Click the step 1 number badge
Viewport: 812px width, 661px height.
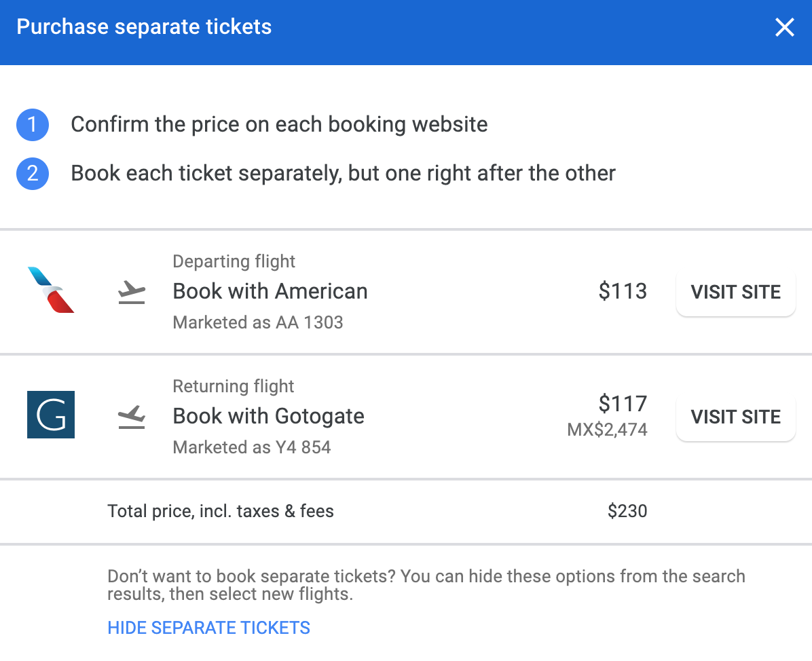click(x=33, y=125)
